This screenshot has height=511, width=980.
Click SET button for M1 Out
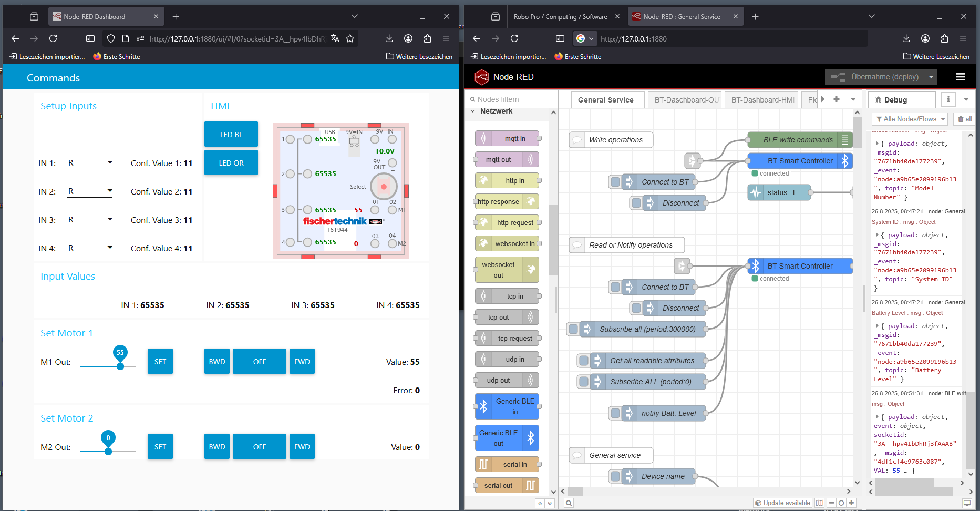(x=160, y=362)
